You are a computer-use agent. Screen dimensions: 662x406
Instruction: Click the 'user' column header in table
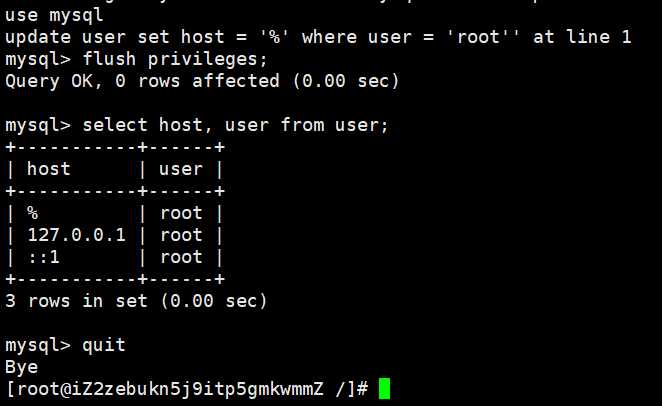click(x=181, y=169)
